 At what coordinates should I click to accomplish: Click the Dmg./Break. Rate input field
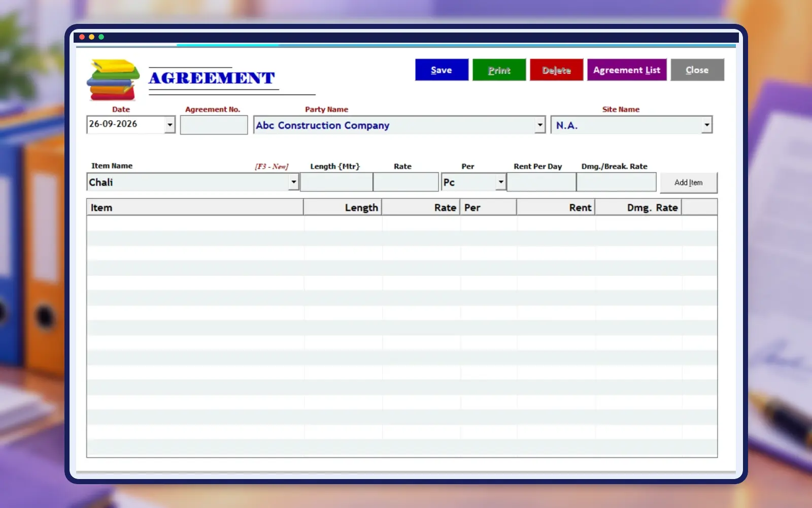[616, 182]
